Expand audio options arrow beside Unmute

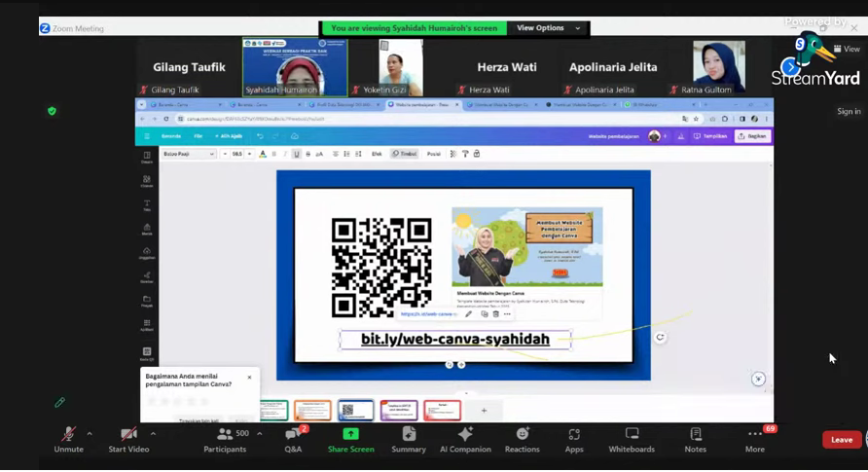point(90,434)
